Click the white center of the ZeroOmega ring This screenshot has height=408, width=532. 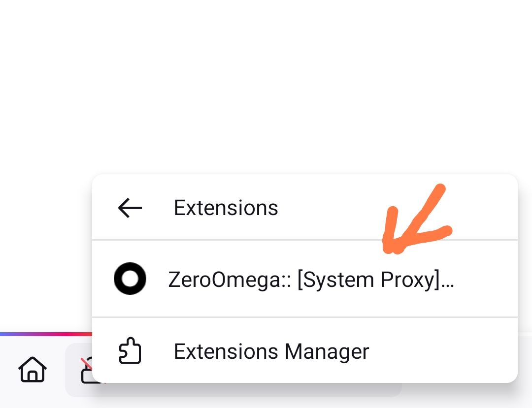pyautogui.click(x=130, y=279)
